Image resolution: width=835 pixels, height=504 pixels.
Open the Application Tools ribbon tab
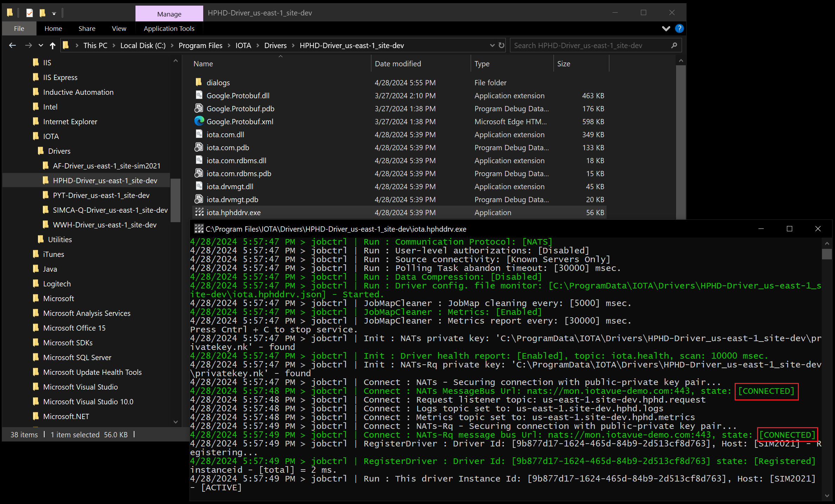tap(169, 28)
